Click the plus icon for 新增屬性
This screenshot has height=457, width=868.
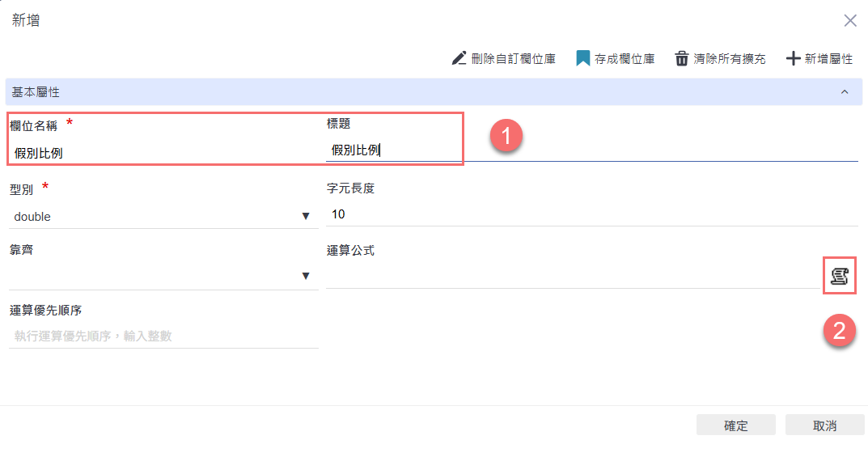pyautogui.click(x=793, y=58)
